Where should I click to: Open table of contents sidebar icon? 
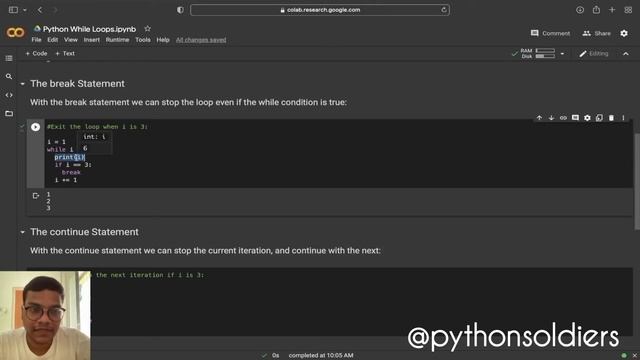tap(9, 58)
